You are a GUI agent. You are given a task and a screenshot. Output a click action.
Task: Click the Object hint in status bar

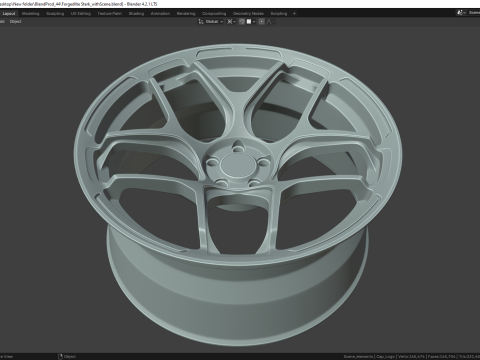[x=67, y=357]
